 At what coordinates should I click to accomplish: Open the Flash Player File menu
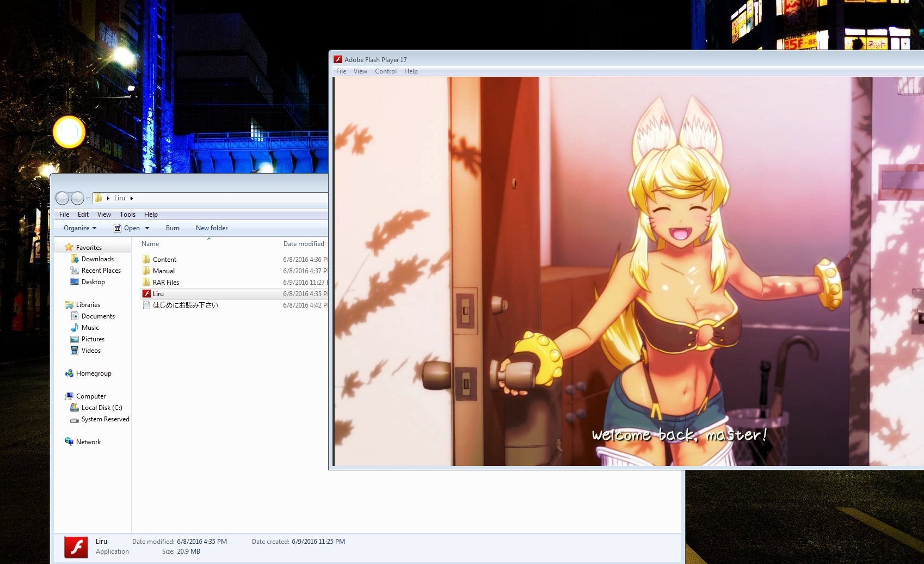pyautogui.click(x=341, y=71)
